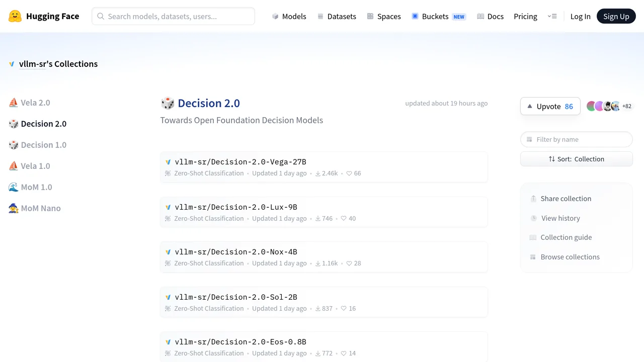Select Decision 2.0 in the sidebar
This screenshot has width=644, height=362.
[x=38, y=124]
